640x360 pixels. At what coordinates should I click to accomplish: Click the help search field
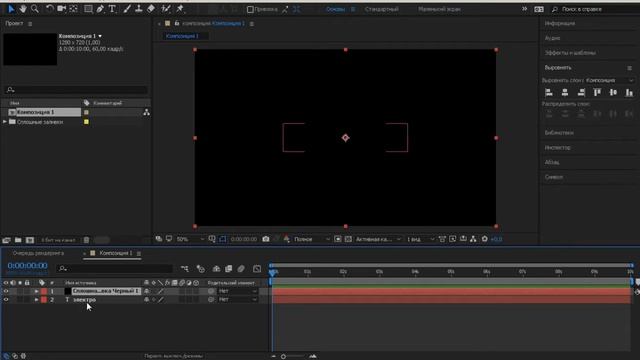click(x=595, y=9)
